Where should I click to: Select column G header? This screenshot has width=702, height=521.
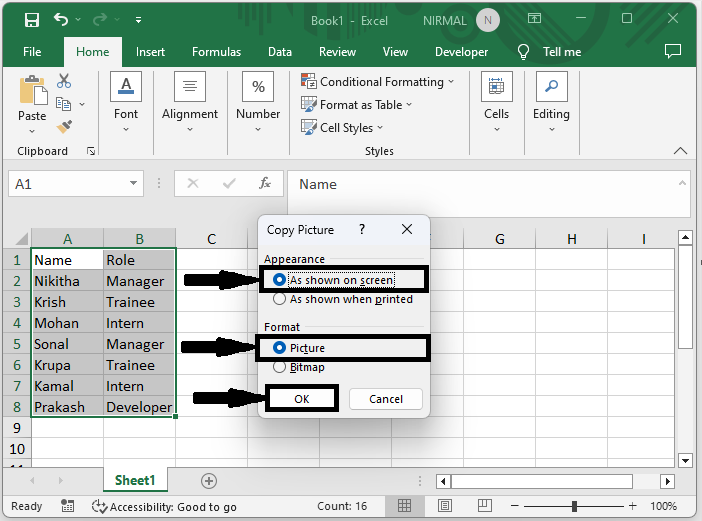(499, 239)
